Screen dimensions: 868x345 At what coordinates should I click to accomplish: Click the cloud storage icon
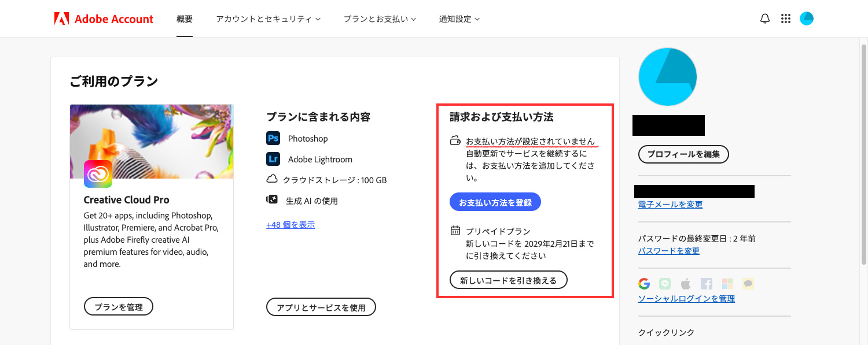pos(272,179)
